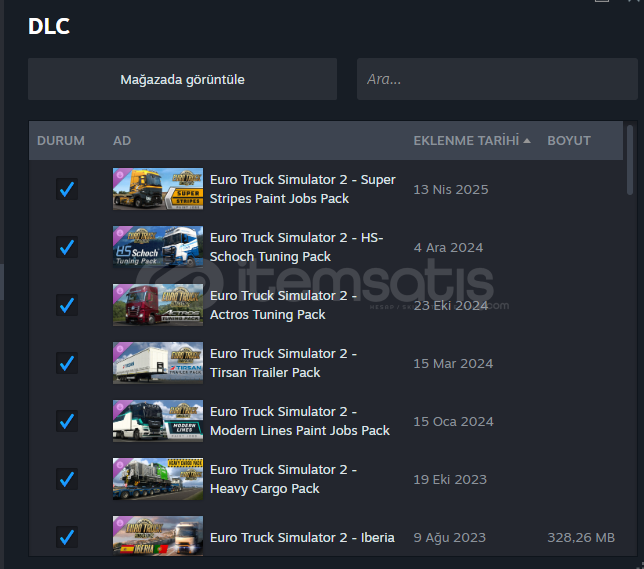Screen dimensions: 644x569
Task: Select Tirsan Trailer Pack title text
Action: pos(283,363)
